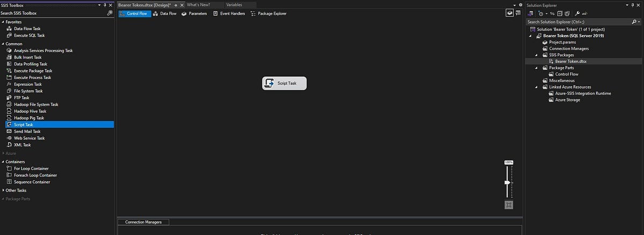This screenshot has height=235, width=644.
Task: Switch to Event Handlers tab
Action: 229,13
